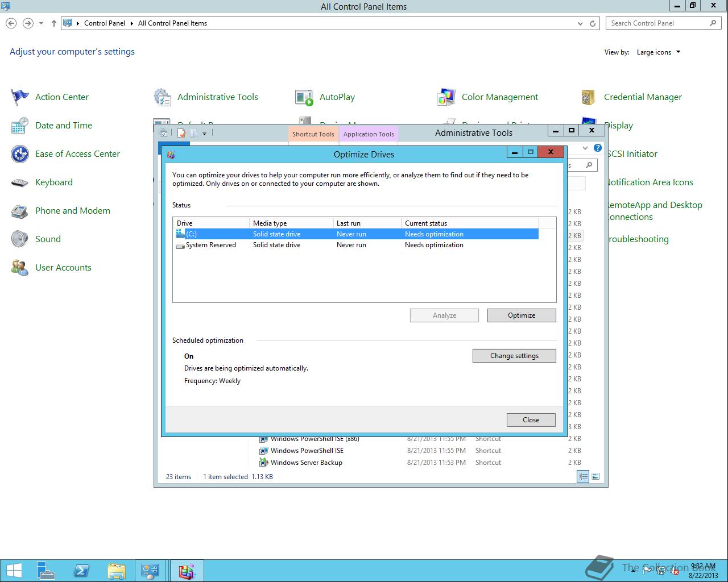Sort by the Drive column header
Image resolution: width=728 pixels, height=582 pixels.
click(212, 223)
